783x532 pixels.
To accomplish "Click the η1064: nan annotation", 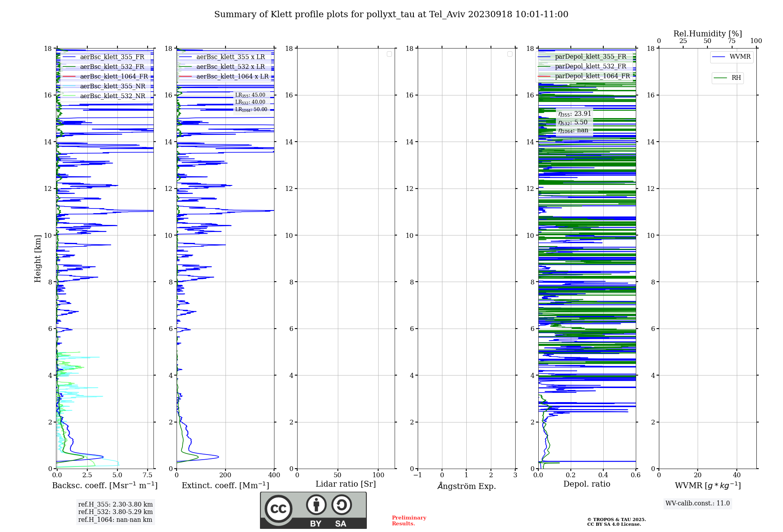I will pos(573,131).
